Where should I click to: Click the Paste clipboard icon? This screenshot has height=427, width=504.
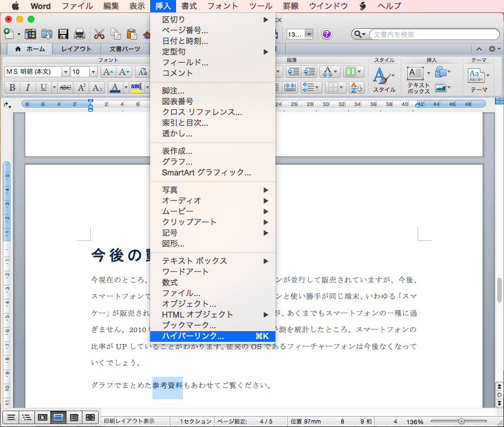132,34
